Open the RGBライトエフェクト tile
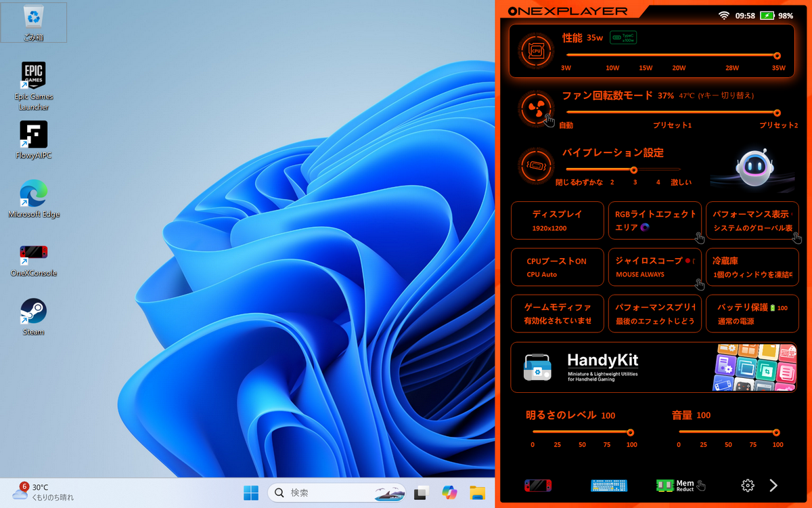812x508 pixels. coord(655,220)
